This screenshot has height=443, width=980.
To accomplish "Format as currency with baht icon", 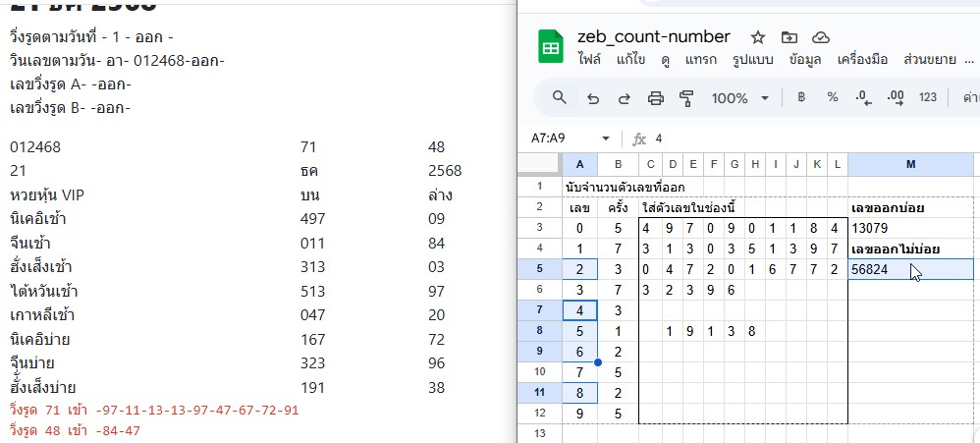I will click(802, 97).
